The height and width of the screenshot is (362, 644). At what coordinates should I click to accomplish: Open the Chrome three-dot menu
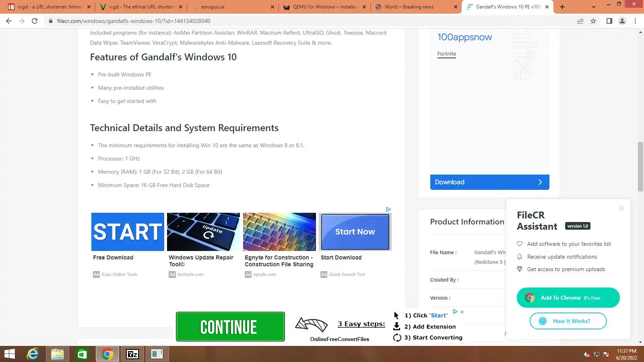coord(635,21)
